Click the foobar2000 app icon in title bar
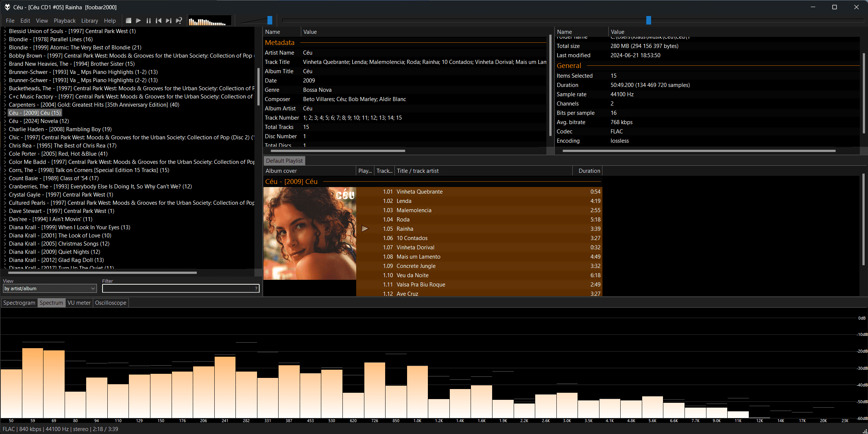The image size is (868, 434). pos(7,7)
